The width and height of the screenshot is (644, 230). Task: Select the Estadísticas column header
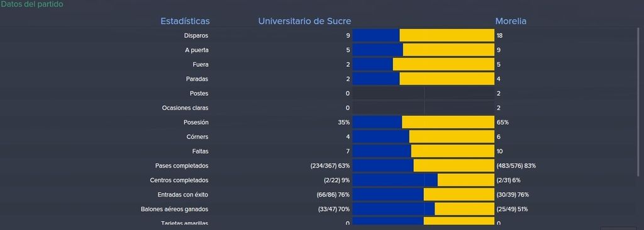(x=185, y=21)
